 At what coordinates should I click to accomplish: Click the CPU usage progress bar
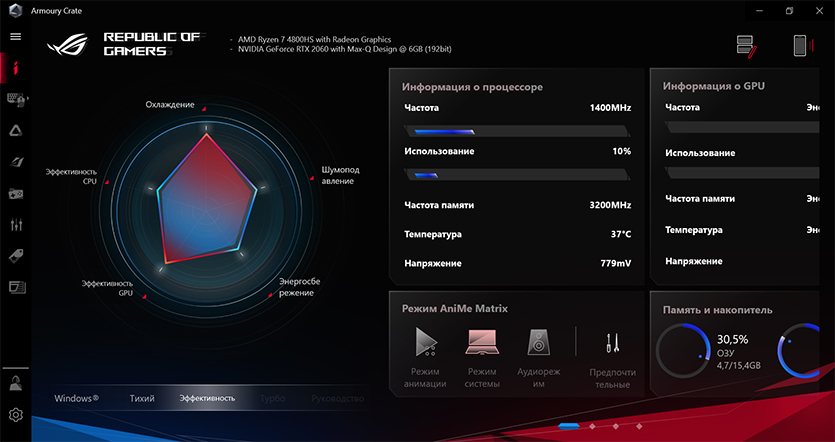(516, 174)
